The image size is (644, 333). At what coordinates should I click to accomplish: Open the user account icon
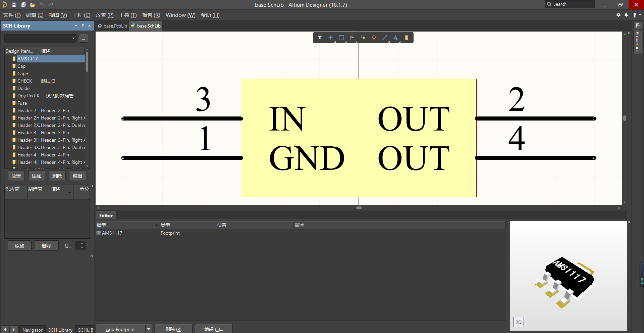click(x=636, y=15)
